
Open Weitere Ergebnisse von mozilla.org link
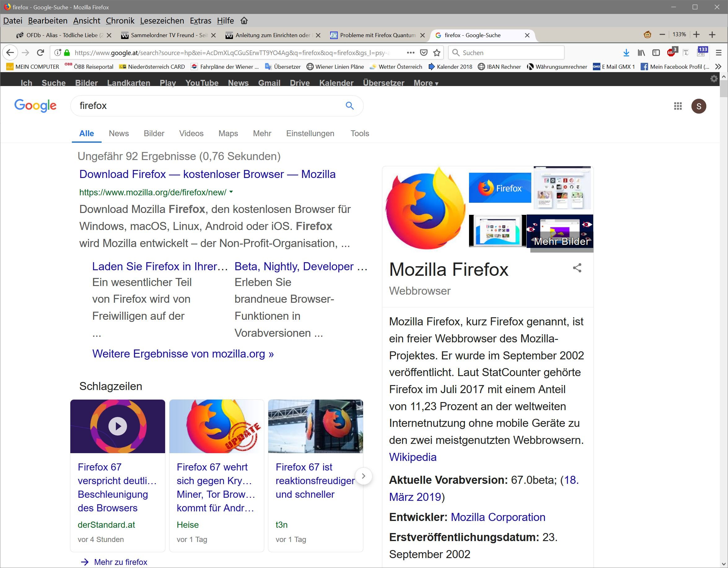pyautogui.click(x=183, y=354)
